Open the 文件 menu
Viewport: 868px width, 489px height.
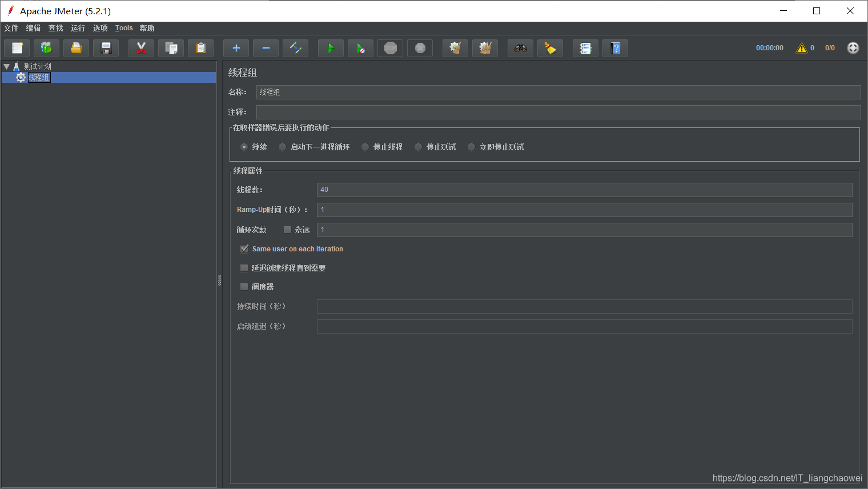coord(11,28)
